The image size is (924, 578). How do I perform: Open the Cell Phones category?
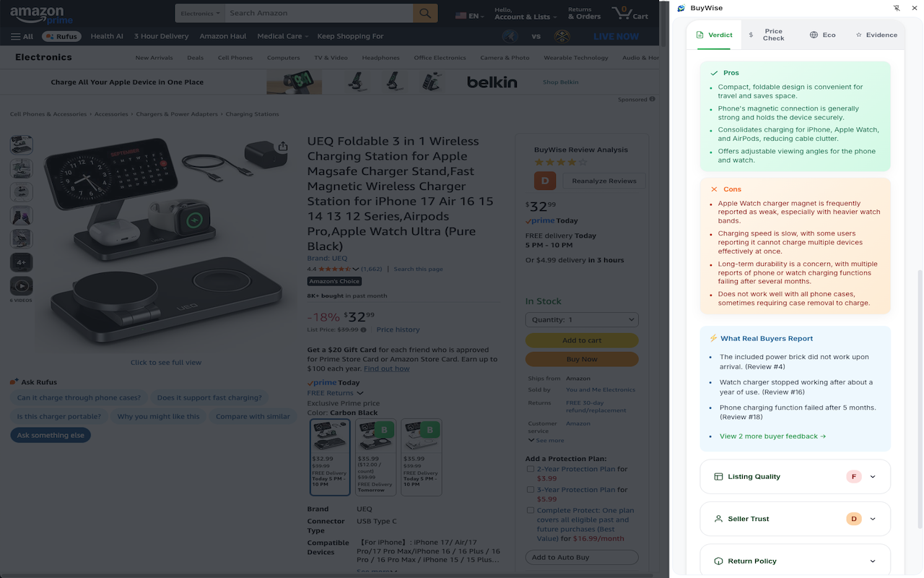pos(235,58)
